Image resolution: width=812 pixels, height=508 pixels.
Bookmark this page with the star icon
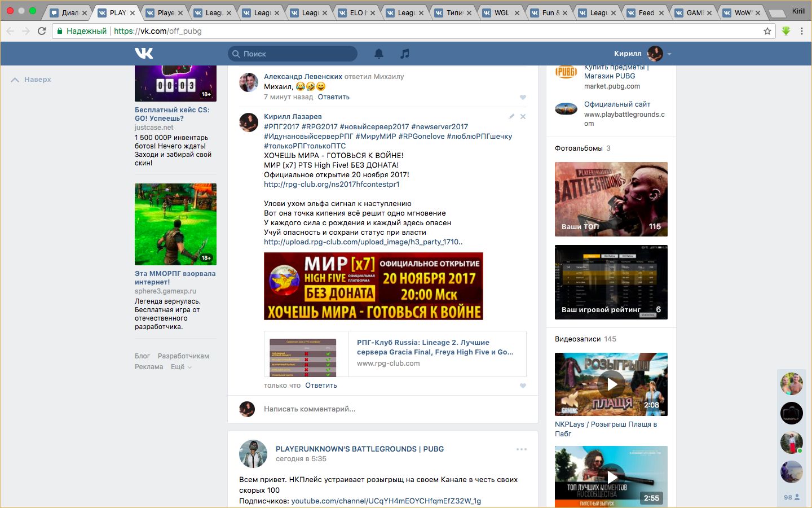pyautogui.click(x=767, y=31)
